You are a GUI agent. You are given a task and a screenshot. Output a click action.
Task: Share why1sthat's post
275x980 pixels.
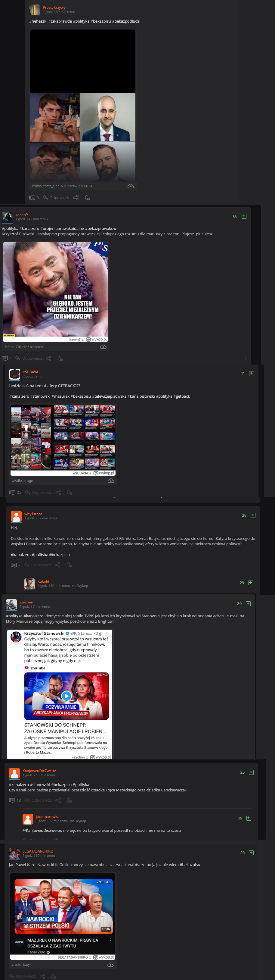point(57,565)
